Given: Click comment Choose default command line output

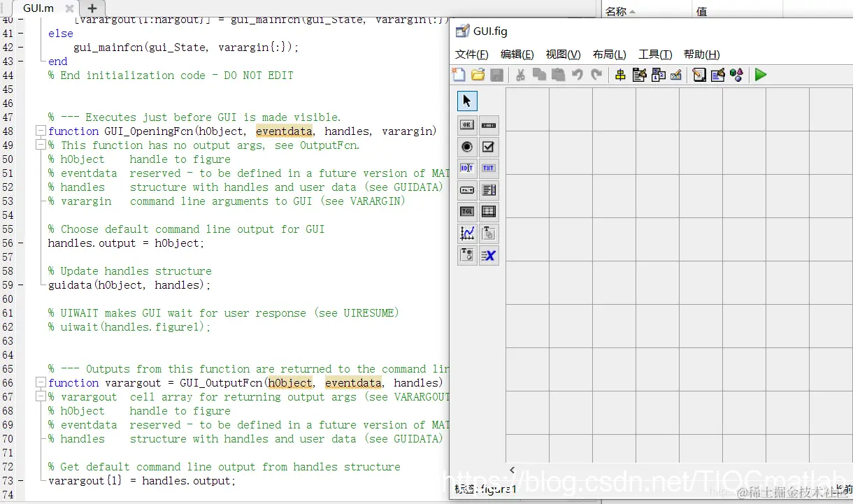Looking at the screenshot, I should [x=186, y=229].
